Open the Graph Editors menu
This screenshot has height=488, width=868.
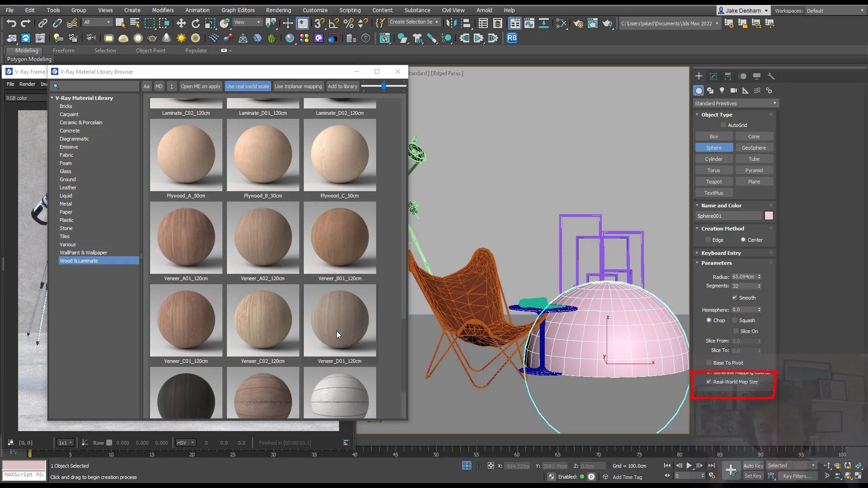coord(238,10)
